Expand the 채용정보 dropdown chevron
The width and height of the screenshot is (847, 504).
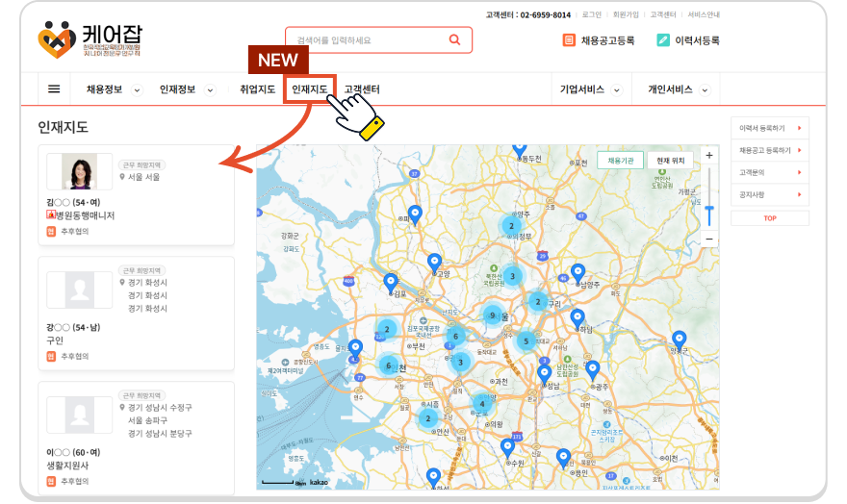pos(138,90)
